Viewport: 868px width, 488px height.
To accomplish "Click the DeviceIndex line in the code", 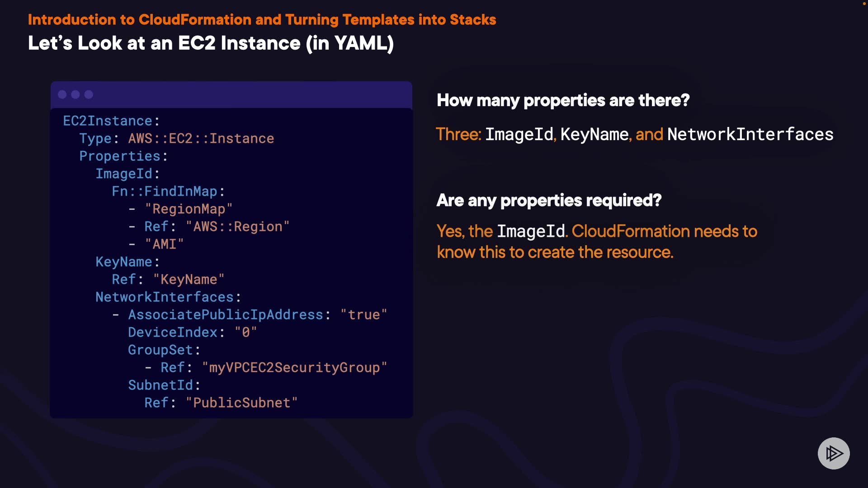I will (x=192, y=333).
